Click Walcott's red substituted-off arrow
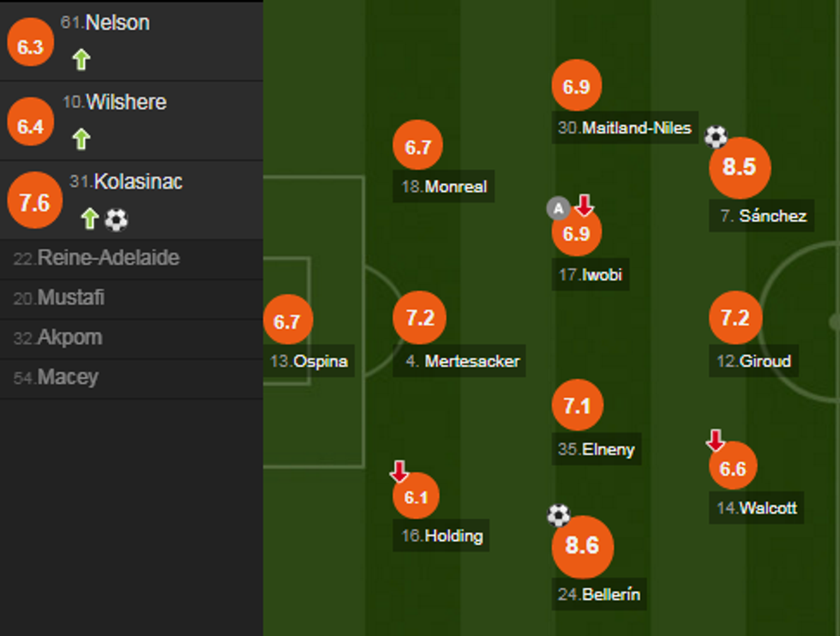 pyautogui.click(x=715, y=441)
